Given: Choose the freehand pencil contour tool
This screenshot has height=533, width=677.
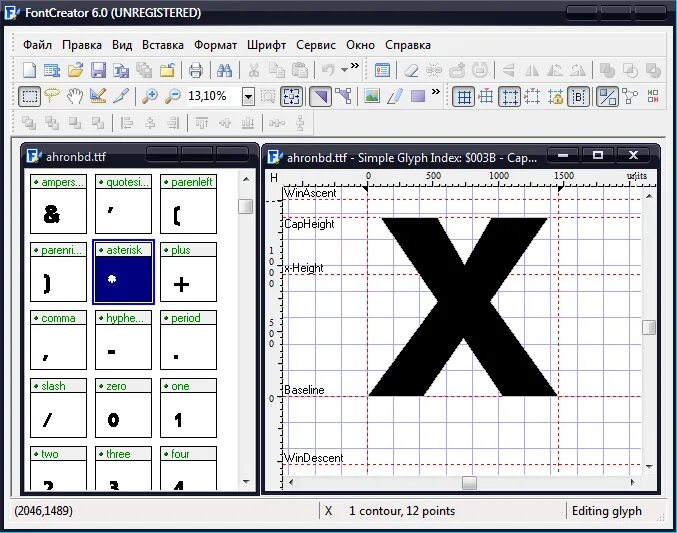Looking at the screenshot, I should tap(395, 96).
